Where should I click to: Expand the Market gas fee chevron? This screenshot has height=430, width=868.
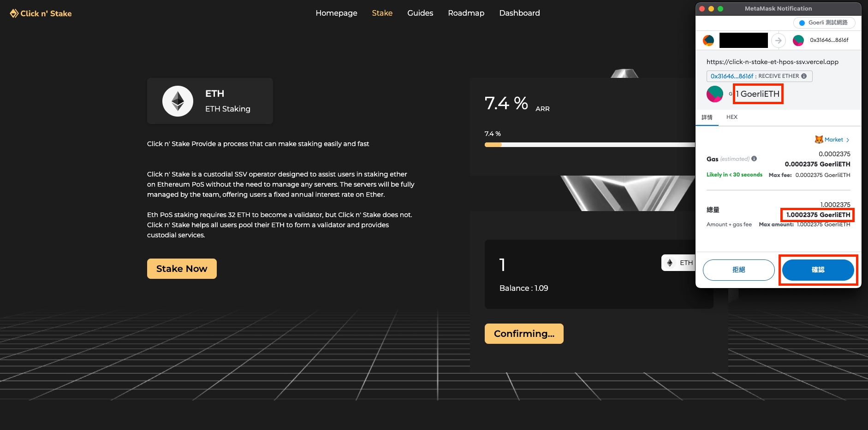848,140
